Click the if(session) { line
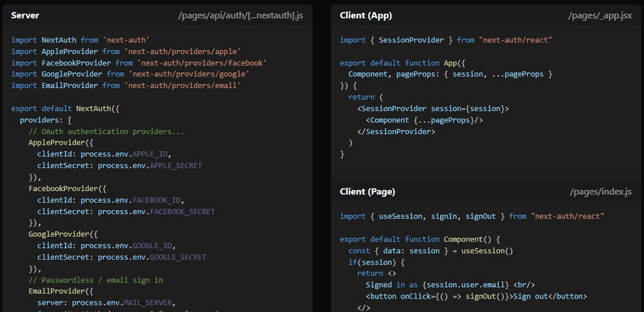Screen dimensions: 644x312 [x=377, y=262]
